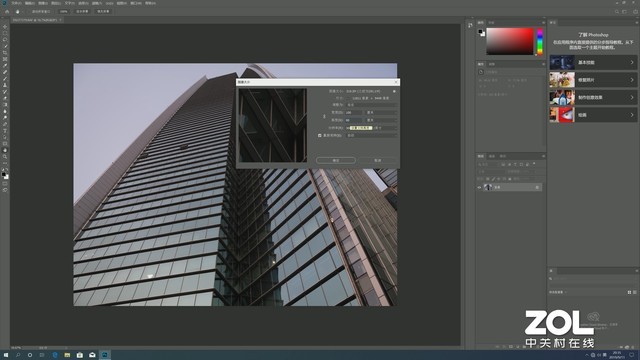Select the Rectangular Marquee tool

pos(5,33)
